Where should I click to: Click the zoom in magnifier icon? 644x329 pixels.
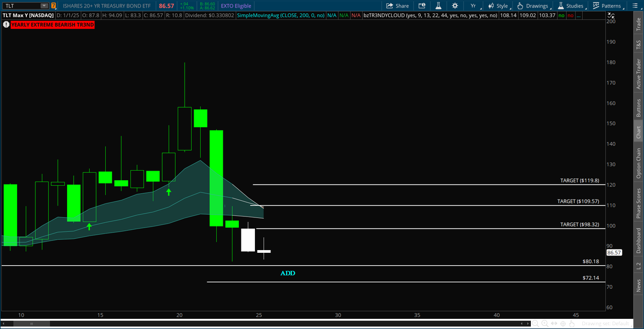point(544,324)
